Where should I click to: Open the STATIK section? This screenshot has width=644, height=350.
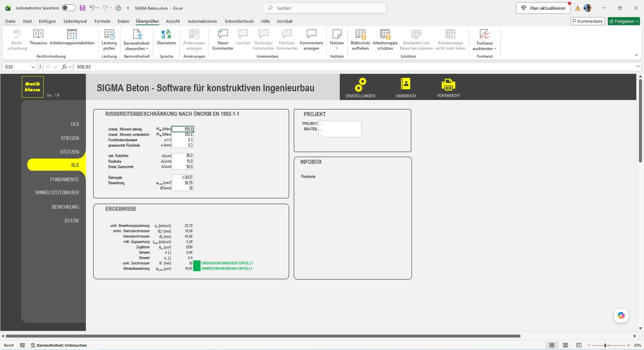click(71, 221)
